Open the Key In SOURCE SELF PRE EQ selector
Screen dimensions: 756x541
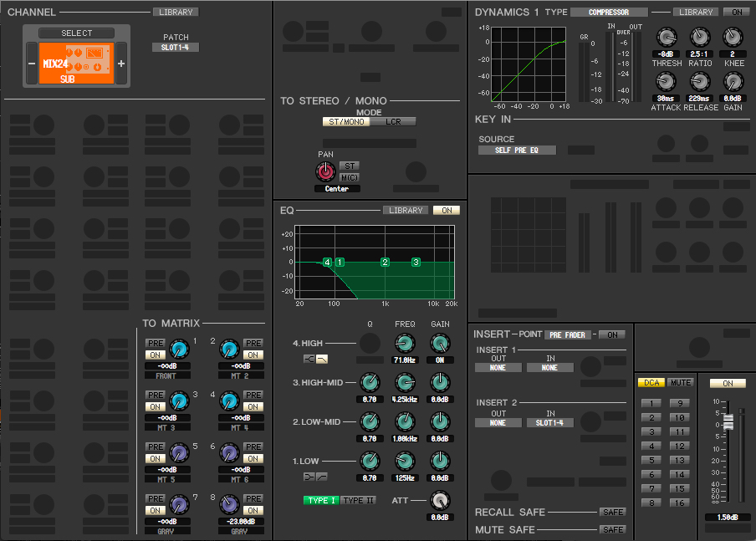(x=517, y=151)
